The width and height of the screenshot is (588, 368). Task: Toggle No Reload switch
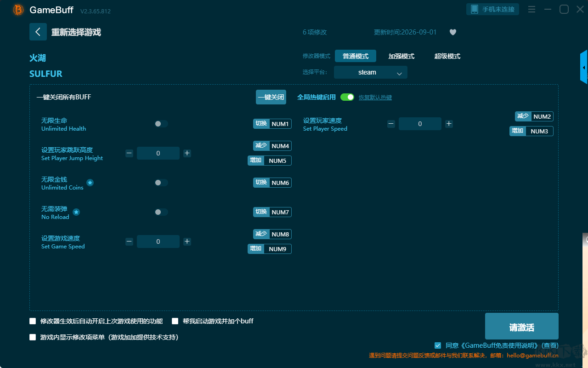pyautogui.click(x=161, y=212)
